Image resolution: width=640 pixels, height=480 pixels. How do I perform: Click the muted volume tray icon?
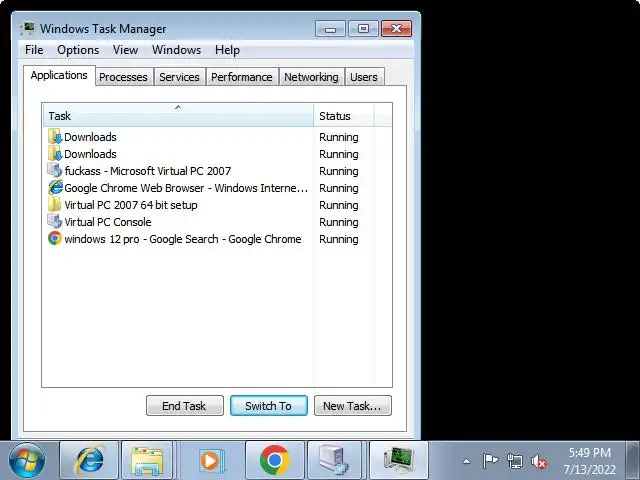click(x=539, y=462)
